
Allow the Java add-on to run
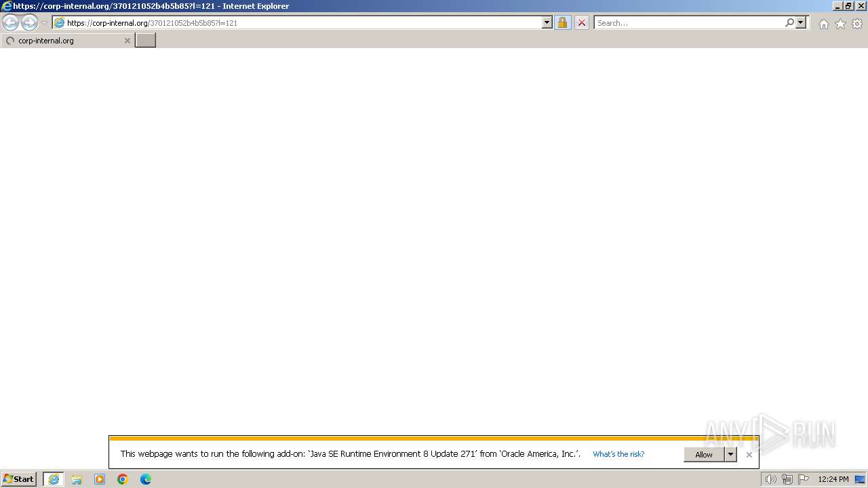point(704,455)
